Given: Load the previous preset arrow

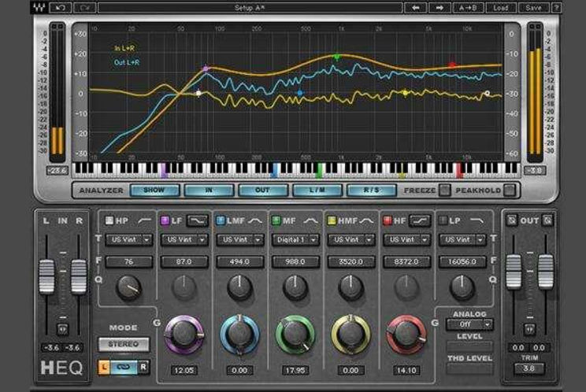Looking at the screenshot, I should click(415, 7).
